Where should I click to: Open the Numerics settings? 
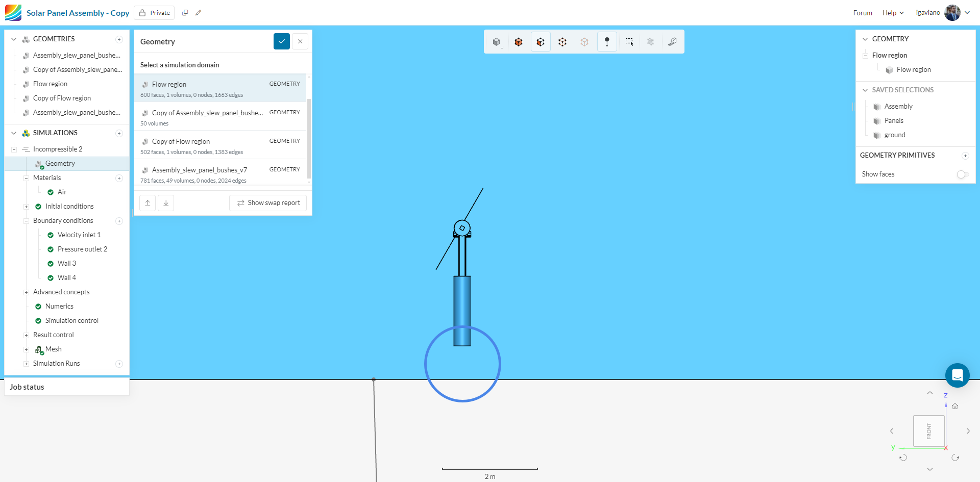pos(59,307)
